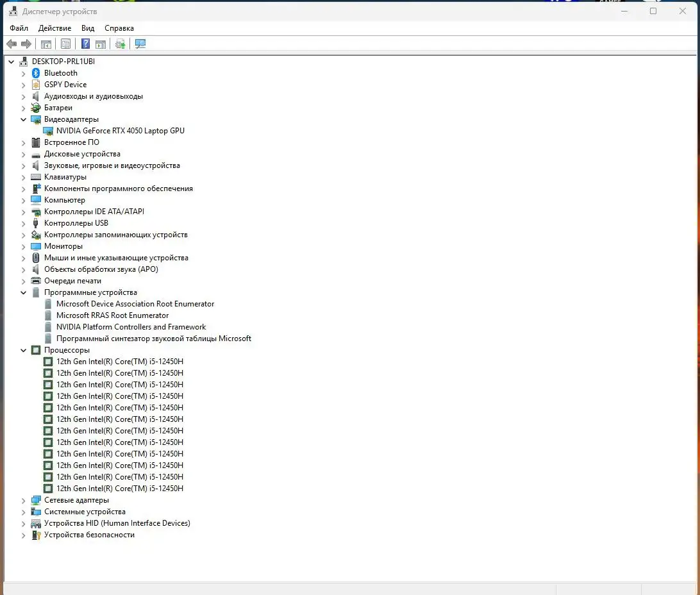Screen dimensions: 700x595
Task: Click the Update device driver toolbar icon
Action: pyautogui.click(x=120, y=44)
